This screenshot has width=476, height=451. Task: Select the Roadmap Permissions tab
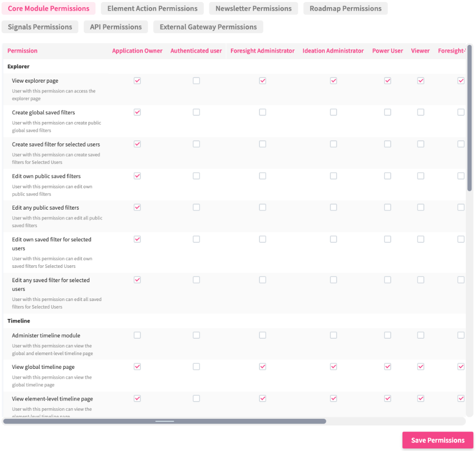[x=345, y=9]
